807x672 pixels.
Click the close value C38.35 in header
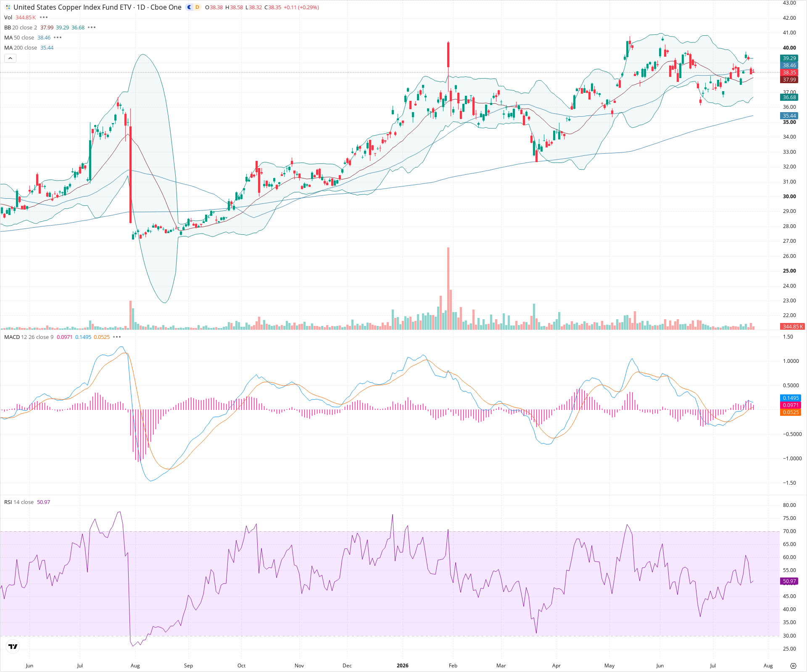273,8
